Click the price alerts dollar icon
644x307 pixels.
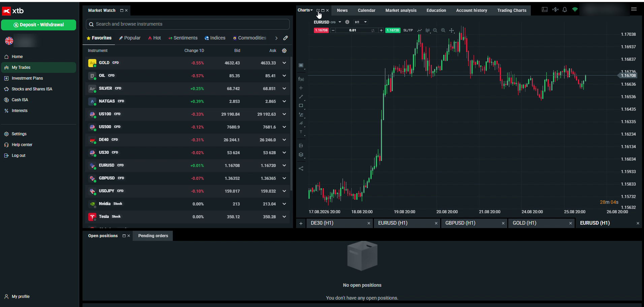click(555, 10)
